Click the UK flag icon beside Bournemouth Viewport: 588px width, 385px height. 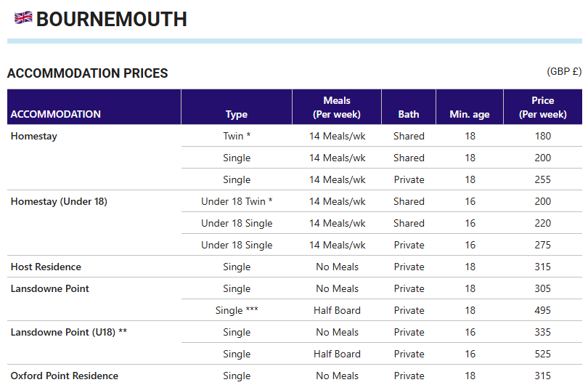(x=23, y=18)
